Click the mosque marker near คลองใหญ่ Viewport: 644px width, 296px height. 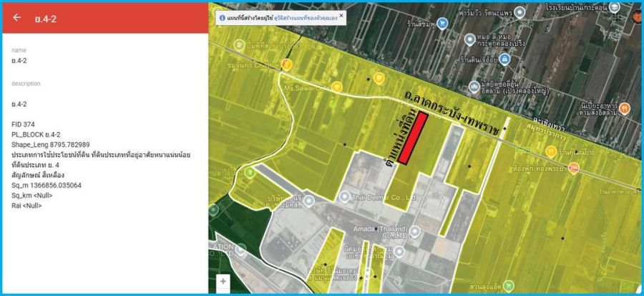coord(475,87)
